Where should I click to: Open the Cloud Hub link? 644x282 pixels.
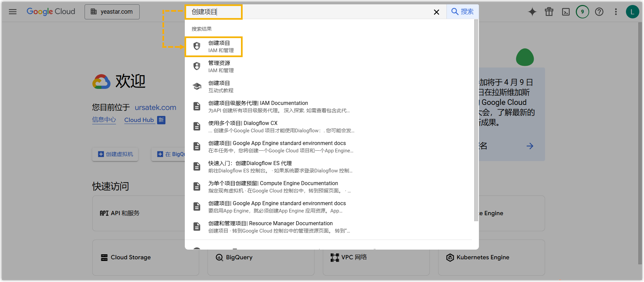[x=139, y=120]
